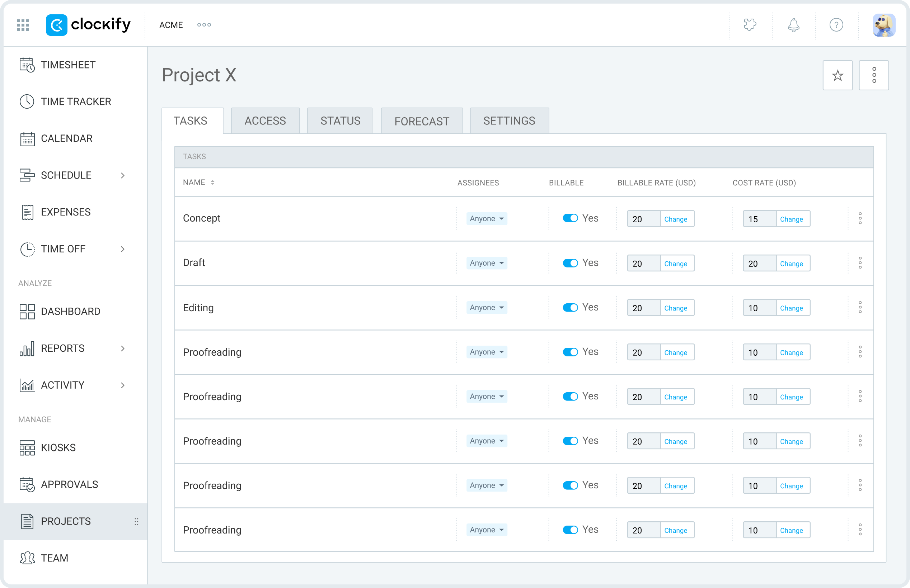This screenshot has height=588, width=910.
Task: Go to Kiosks in the sidebar
Action: (x=58, y=447)
